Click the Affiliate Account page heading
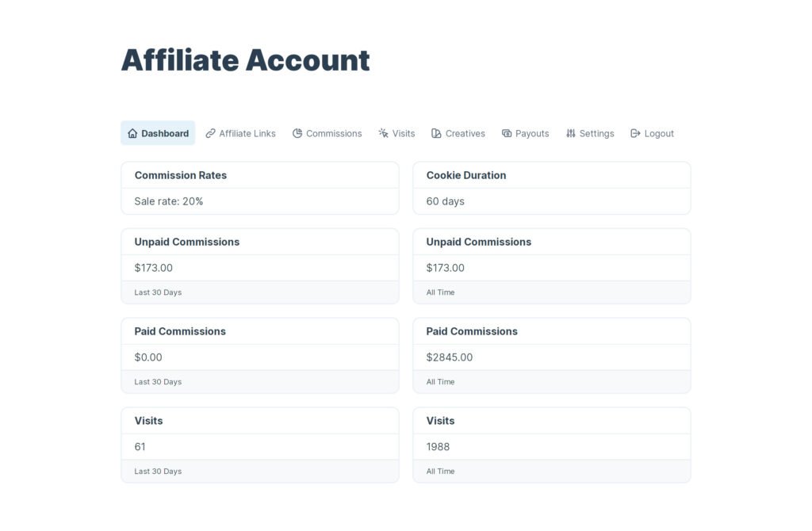Image resolution: width=812 pixels, height=531 pixels. tap(246, 60)
